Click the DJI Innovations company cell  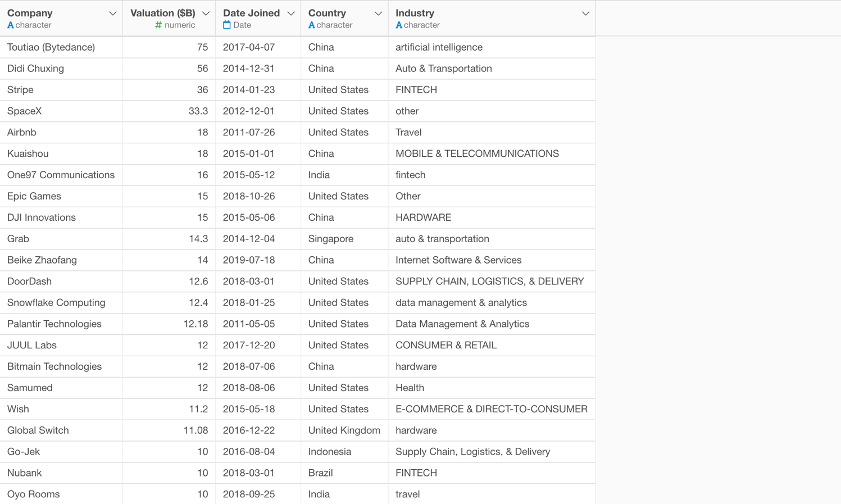pyautogui.click(x=61, y=218)
